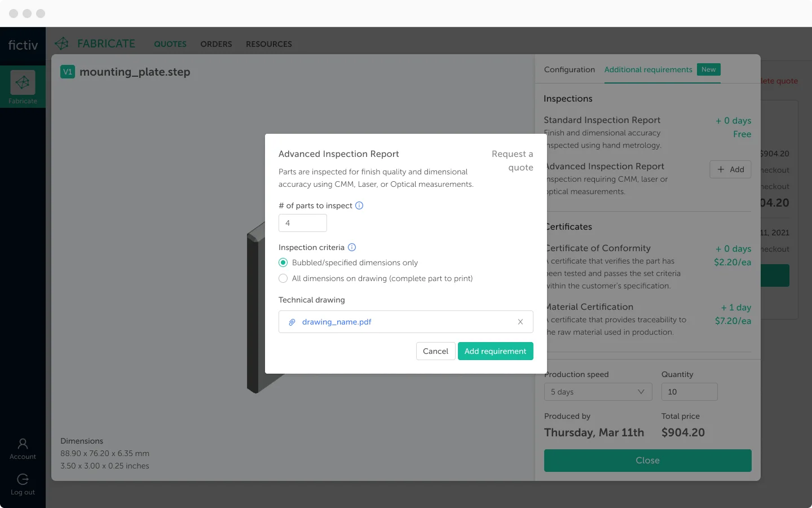Click the paperclip attachment icon
The height and width of the screenshot is (508, 812).
tap(292, 322)
